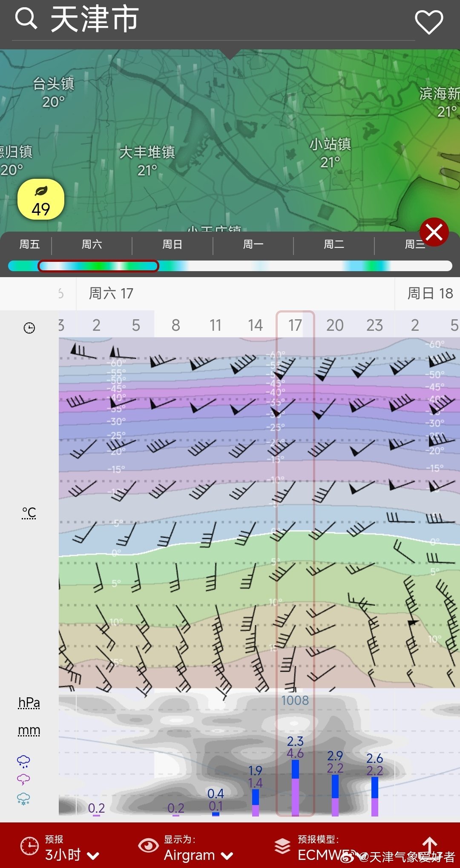Select the 周日 day tab
This screenshot has width=460, height=868.
(x=172, y=244)
